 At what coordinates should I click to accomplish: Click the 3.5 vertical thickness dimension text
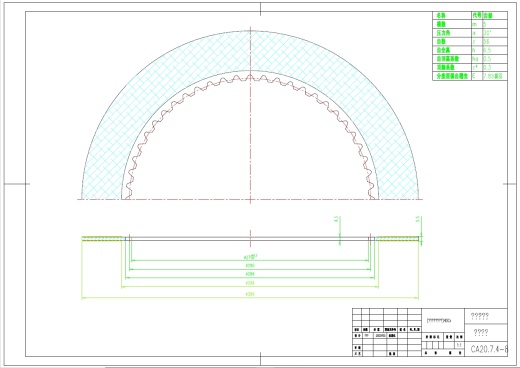click(x=417, y=219)
